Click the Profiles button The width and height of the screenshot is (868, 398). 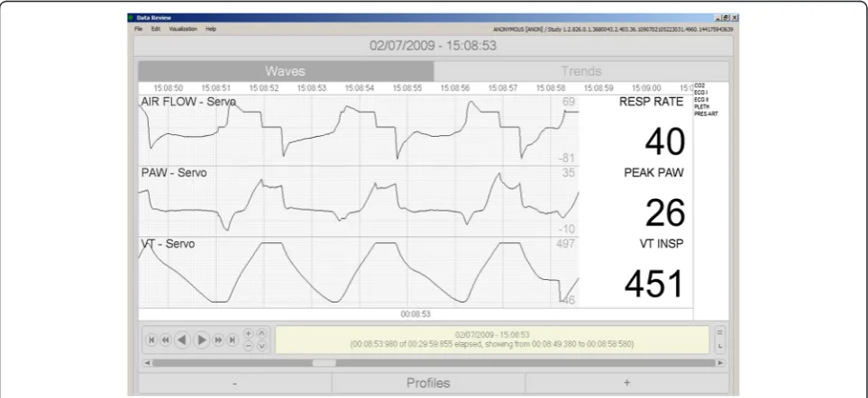coord(428,383)
